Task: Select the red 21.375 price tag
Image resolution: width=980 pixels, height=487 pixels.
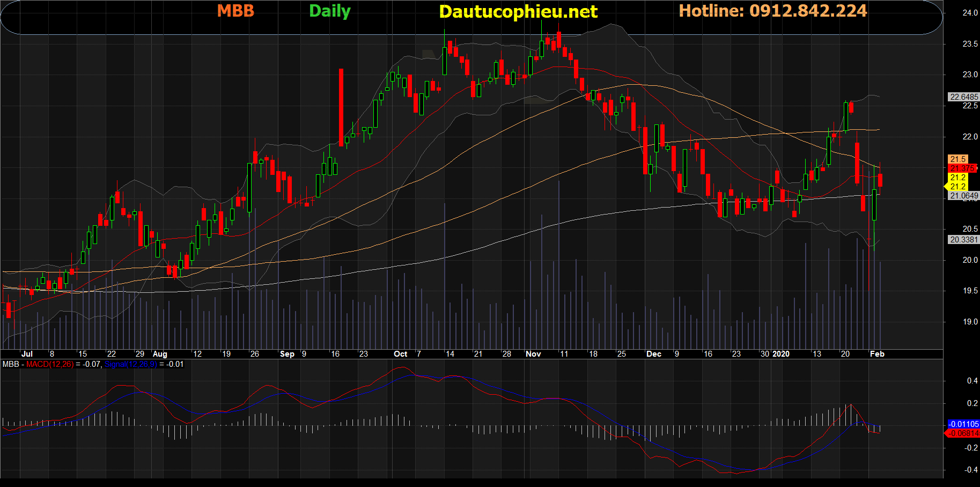Action: [962, 168]
